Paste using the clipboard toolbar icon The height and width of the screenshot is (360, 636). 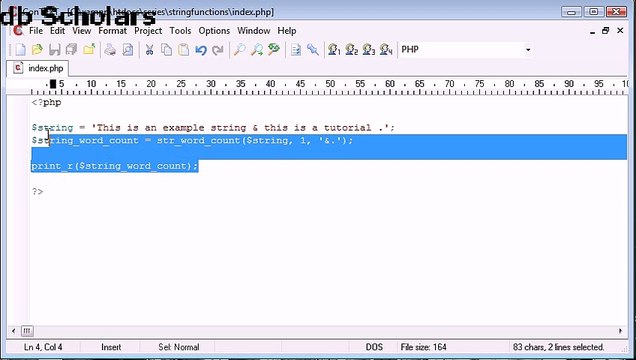coord(184,49)
